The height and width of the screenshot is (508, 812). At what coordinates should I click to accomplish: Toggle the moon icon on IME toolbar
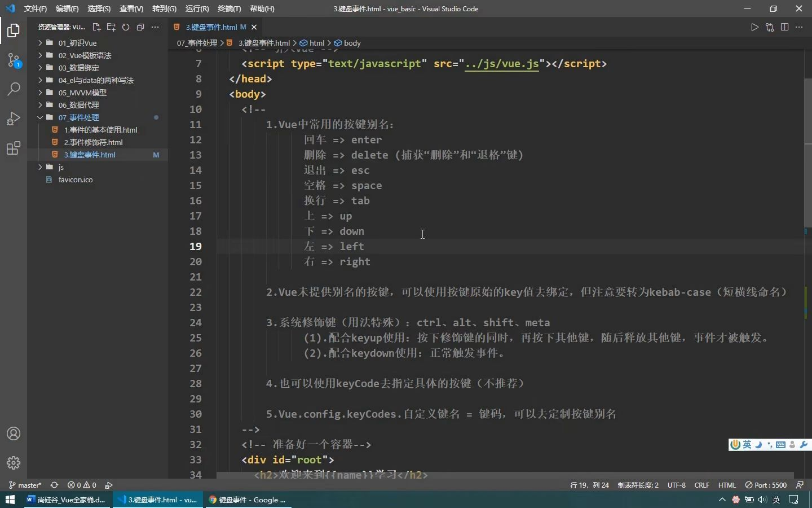coord(758,445)
